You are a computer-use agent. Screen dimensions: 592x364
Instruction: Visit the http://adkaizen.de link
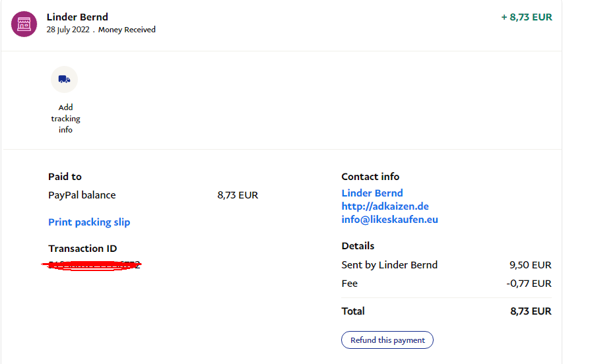(x=385, y=206)
